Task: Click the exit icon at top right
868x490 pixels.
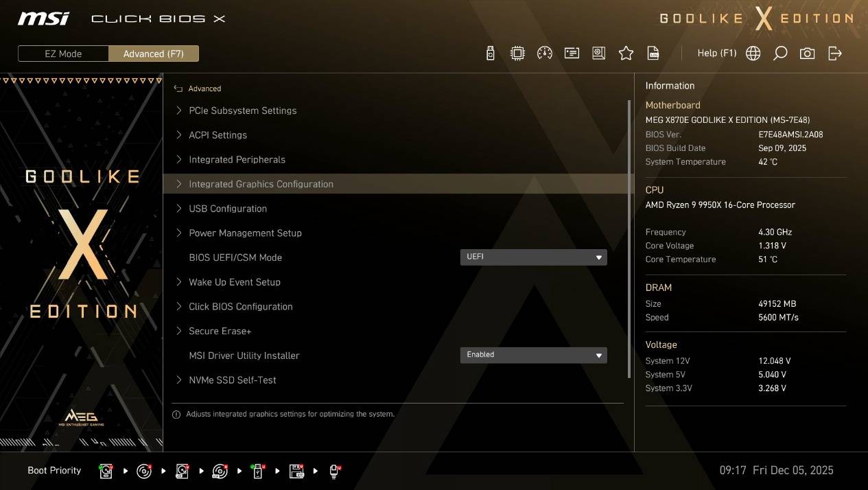Action: (835, 54)
